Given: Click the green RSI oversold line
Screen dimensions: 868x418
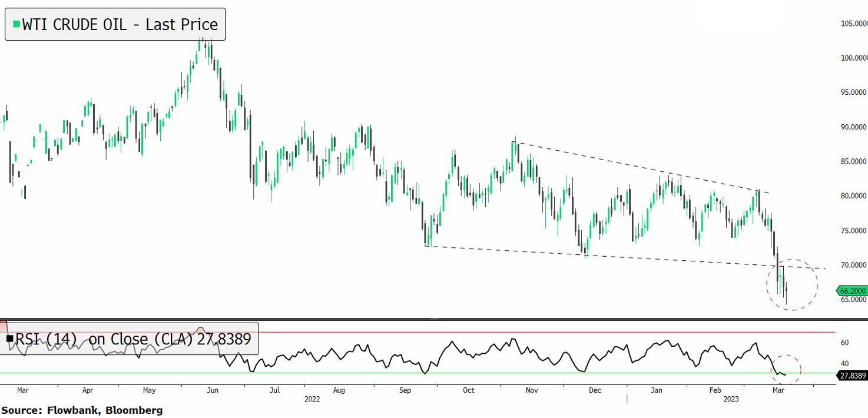Looking at the screenshot, I should click(530, 373).
